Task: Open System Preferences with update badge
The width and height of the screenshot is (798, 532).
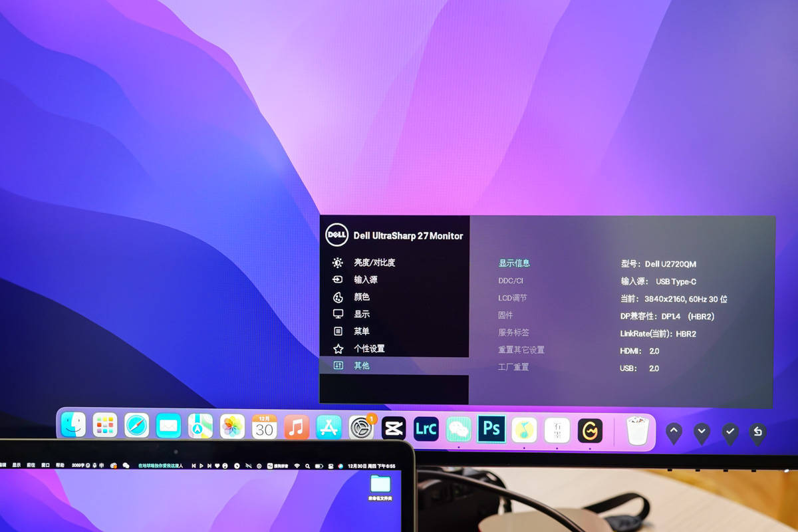Action: (362, 428)
